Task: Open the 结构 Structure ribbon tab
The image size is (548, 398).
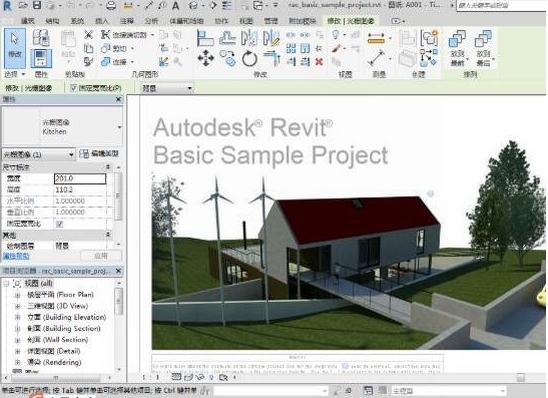Action: tap(52, 21)
